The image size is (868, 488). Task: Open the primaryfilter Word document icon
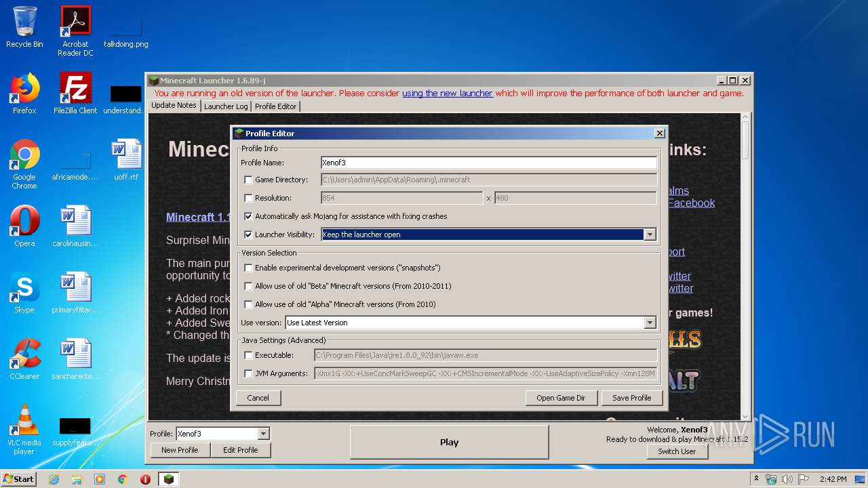coord(75,293)
